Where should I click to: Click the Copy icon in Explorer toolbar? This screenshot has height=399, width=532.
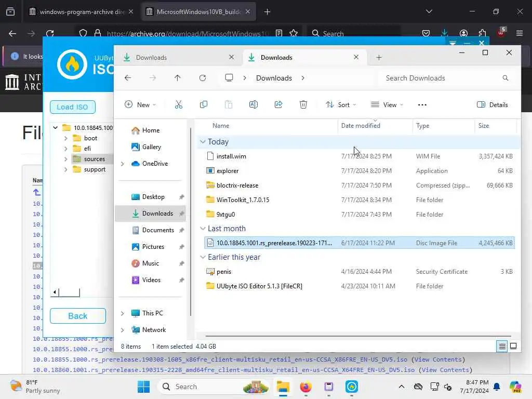click(204, 104)
